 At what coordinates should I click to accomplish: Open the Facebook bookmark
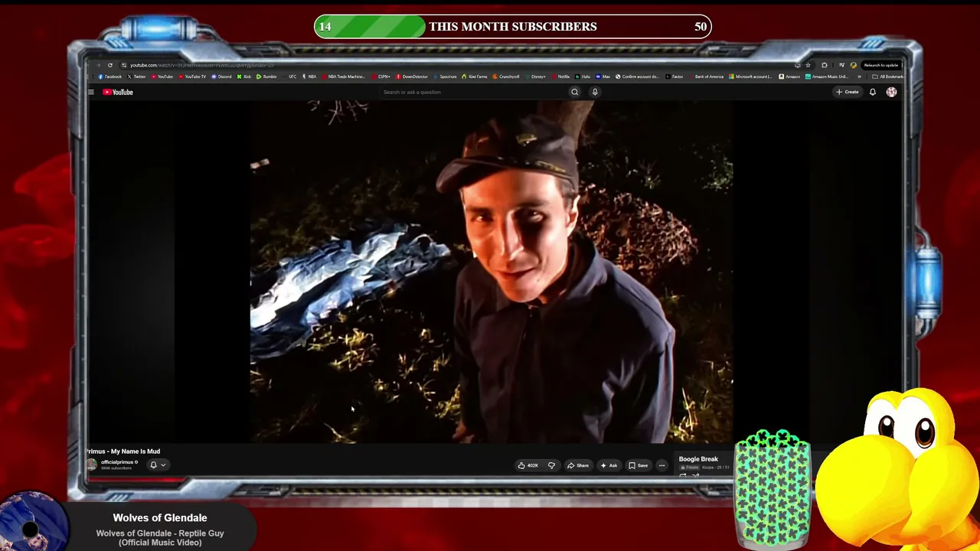point(110,77)
